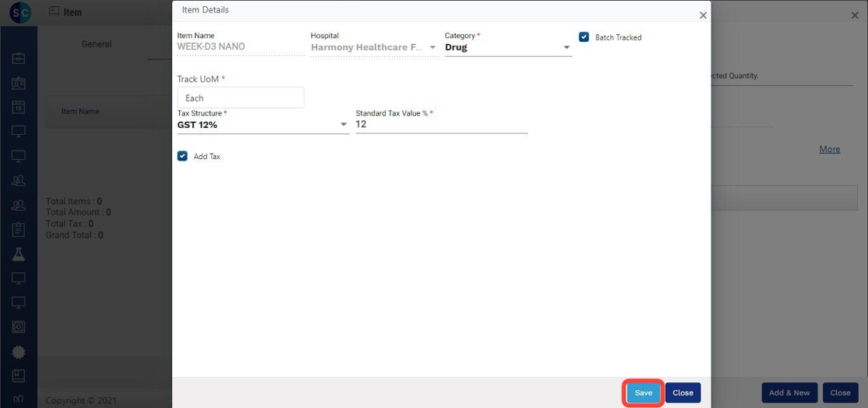Click the Track UoM field showing Each

(240, 99)
